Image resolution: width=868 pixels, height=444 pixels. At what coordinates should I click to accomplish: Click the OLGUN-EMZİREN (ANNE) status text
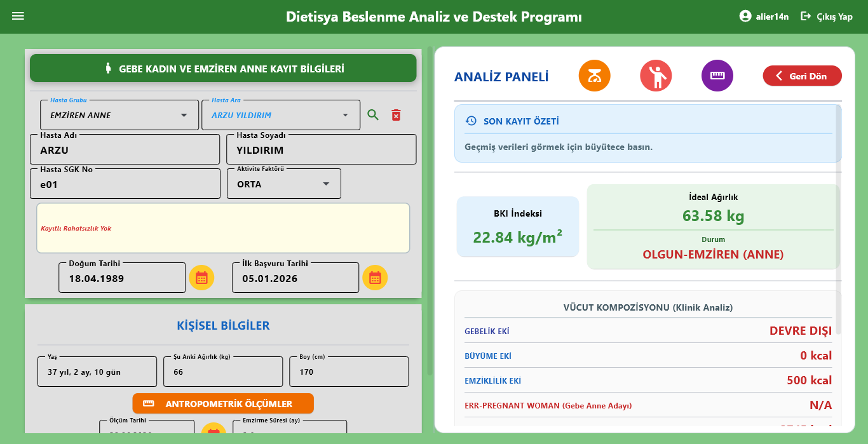[713, 255]
